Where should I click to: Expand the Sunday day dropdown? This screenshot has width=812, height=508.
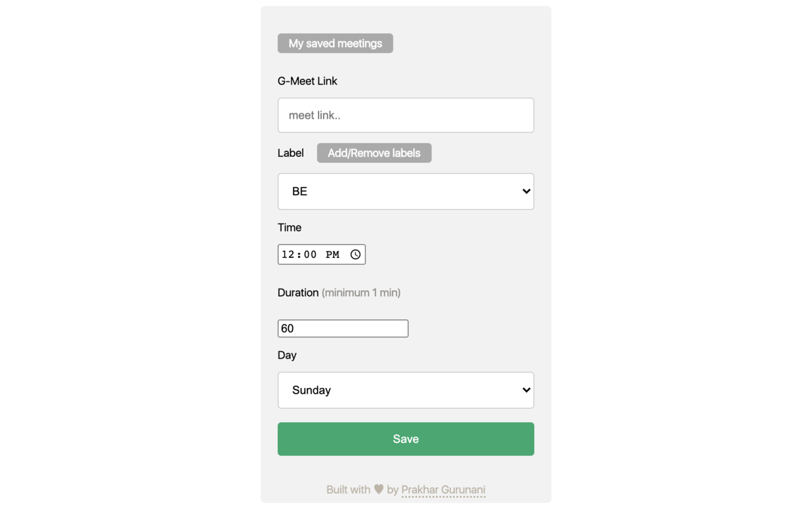pyautogui.click(x=405, y=390)
